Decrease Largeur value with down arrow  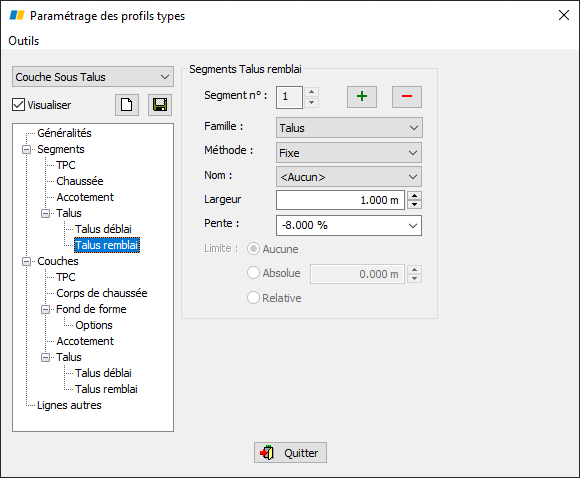(414, 205)
